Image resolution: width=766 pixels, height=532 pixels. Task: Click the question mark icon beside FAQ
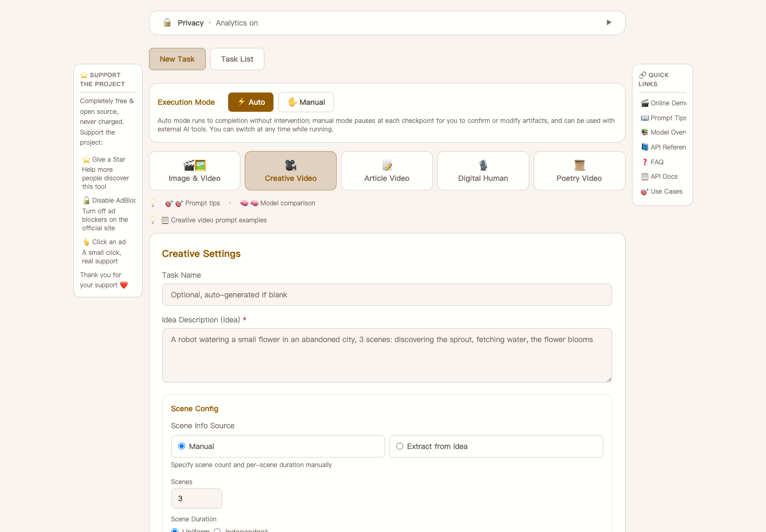point(645,162)
